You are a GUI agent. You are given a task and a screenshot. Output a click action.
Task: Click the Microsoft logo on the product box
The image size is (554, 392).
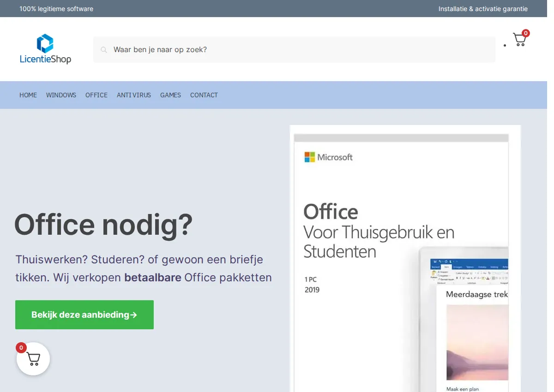(x=328, y=157)
